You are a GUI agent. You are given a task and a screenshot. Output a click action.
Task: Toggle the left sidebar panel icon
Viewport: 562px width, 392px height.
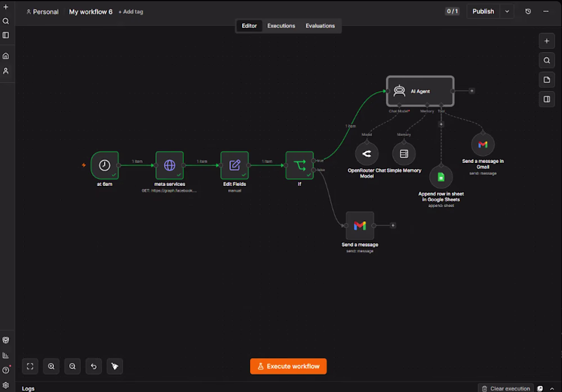coord(6,35)
